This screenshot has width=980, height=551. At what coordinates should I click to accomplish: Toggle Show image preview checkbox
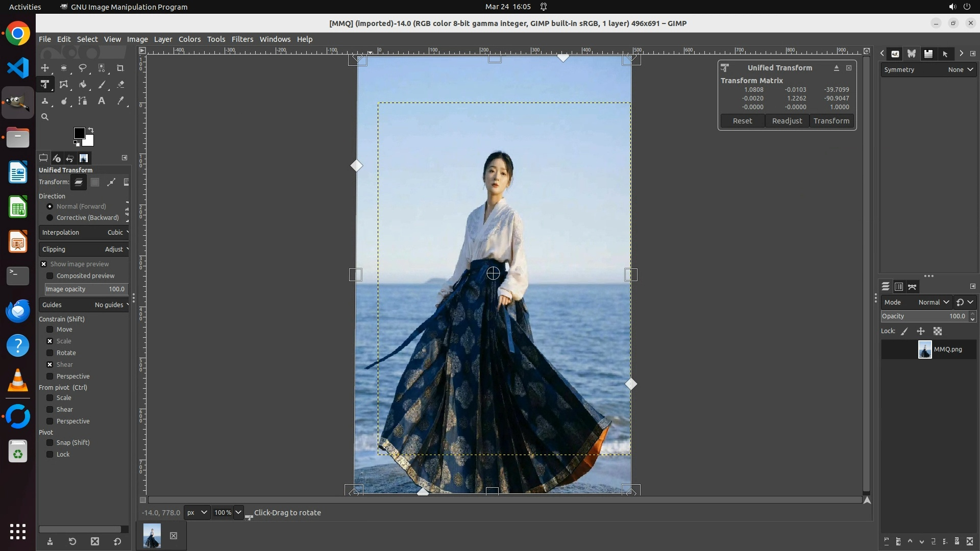[44, 264]
